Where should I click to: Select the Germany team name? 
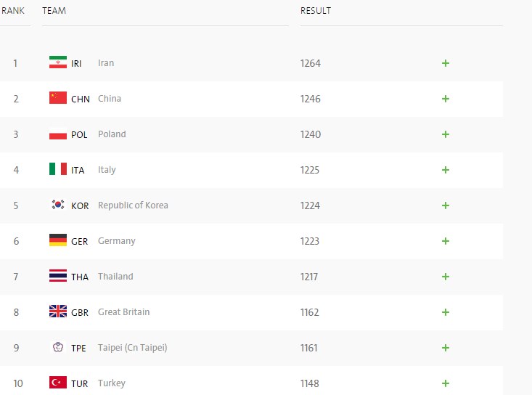coord(116,241)
